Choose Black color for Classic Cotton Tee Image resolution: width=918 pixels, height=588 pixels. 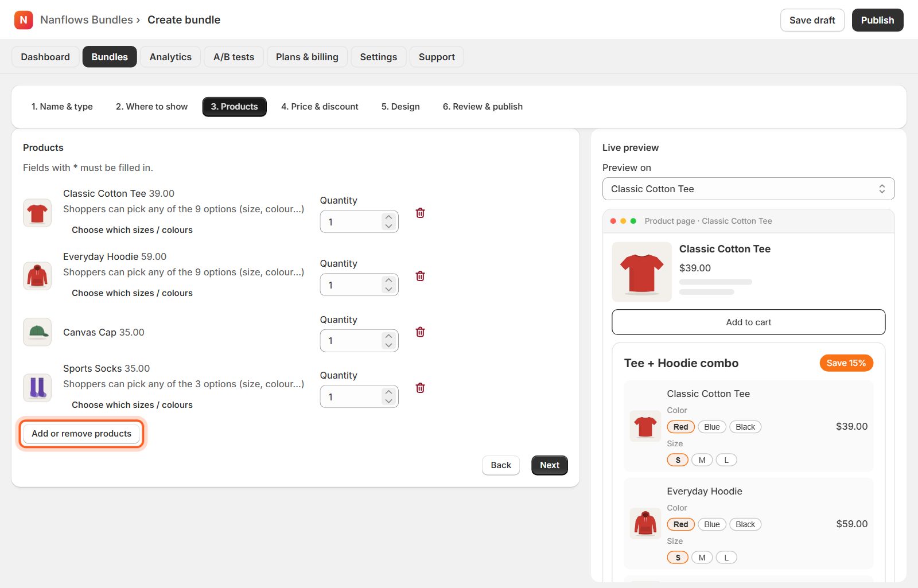tap(745, 427)
